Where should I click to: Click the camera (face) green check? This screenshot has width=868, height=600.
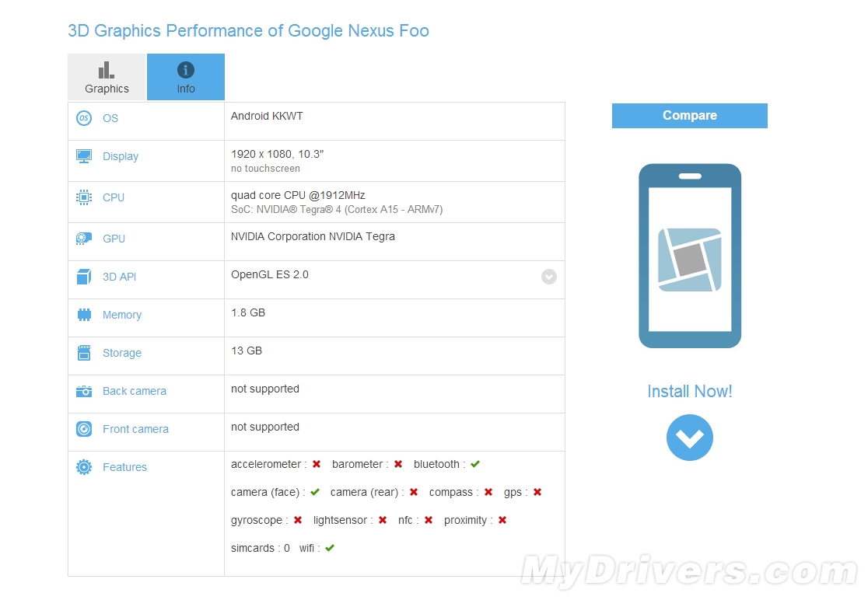point(315,492)
